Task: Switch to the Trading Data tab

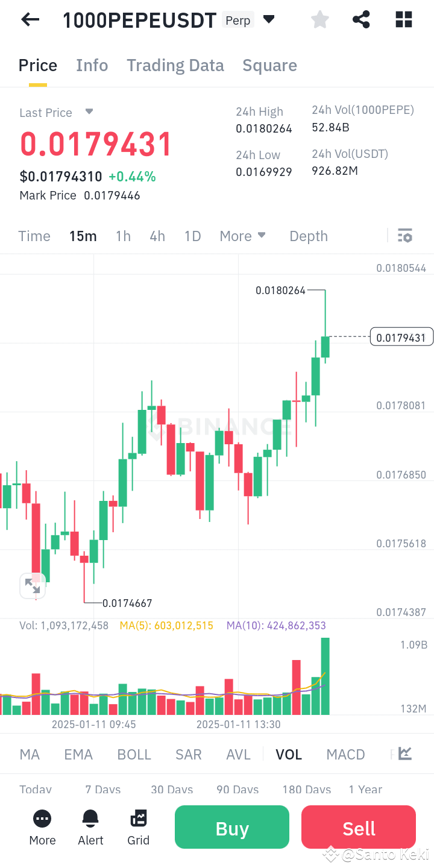Action: click(175, 65)
